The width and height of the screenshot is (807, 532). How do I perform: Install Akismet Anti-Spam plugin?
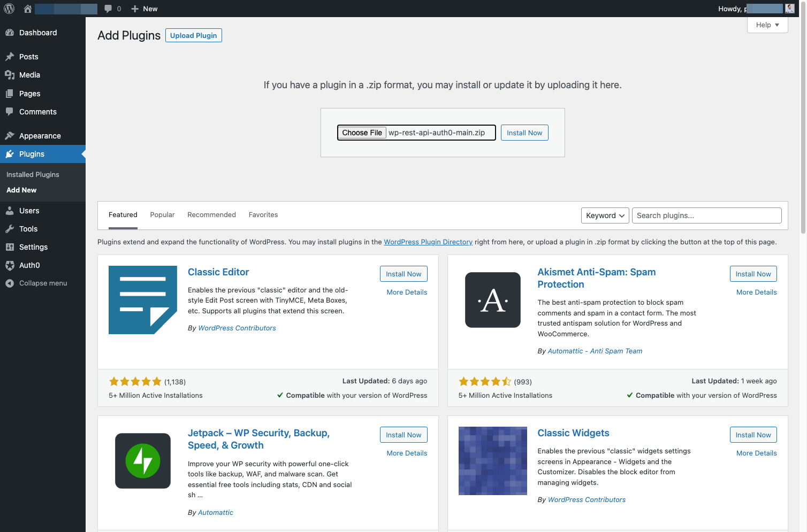pos(753,274)
